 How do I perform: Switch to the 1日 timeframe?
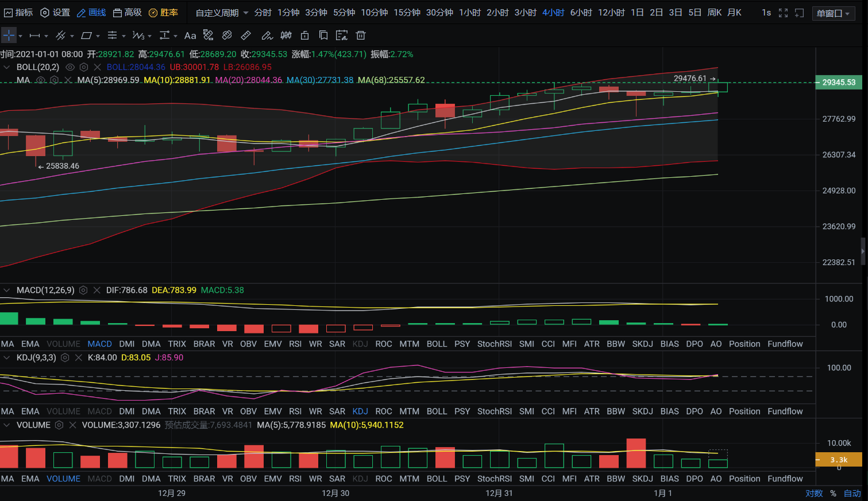tap(636, 13)
